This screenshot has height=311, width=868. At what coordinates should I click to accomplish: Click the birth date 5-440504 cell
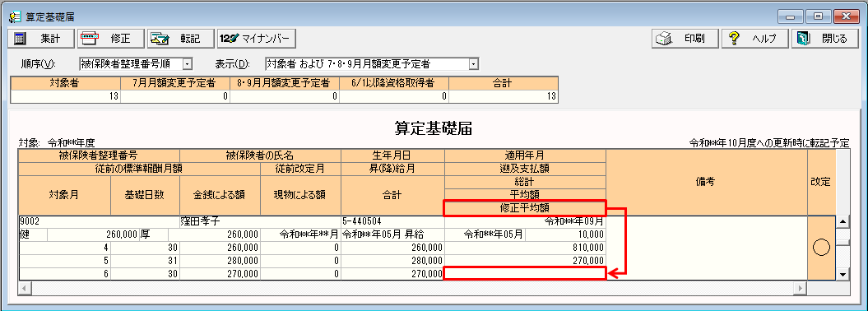coord(393,221)
